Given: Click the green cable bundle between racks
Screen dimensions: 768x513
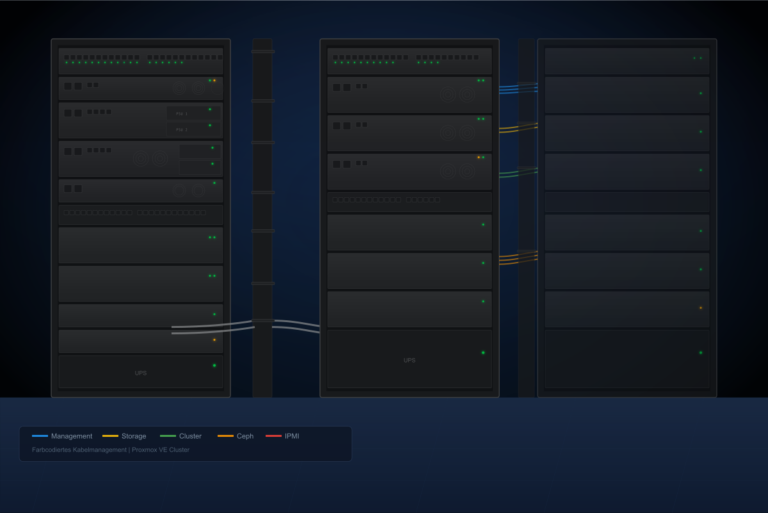Looking at the screenshot, I should (518, 172).
